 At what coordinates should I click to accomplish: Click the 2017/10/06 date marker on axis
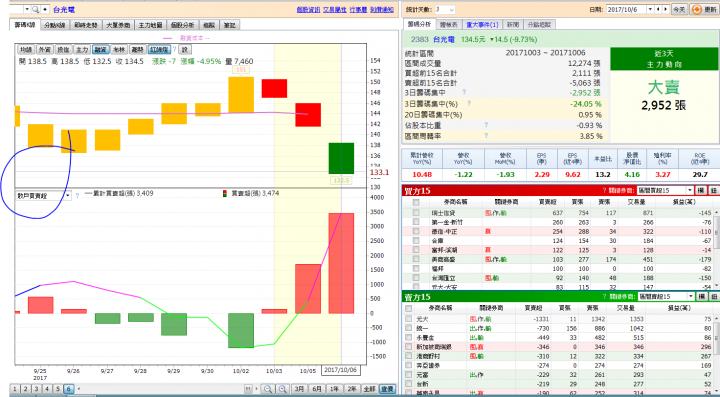[340, 370]
